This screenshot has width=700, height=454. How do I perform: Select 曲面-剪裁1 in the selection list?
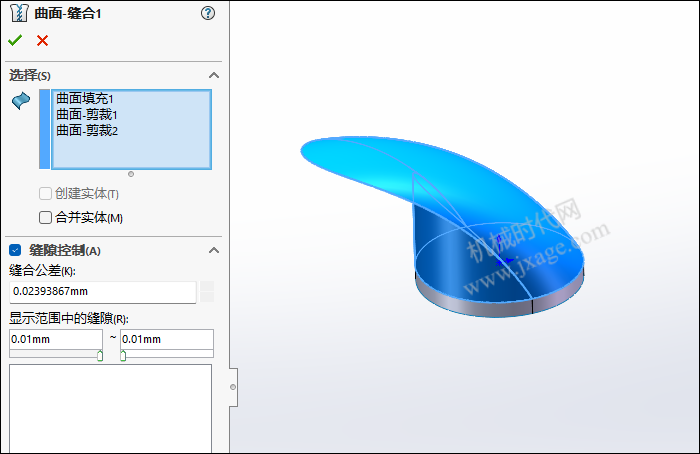coord(87,115)
